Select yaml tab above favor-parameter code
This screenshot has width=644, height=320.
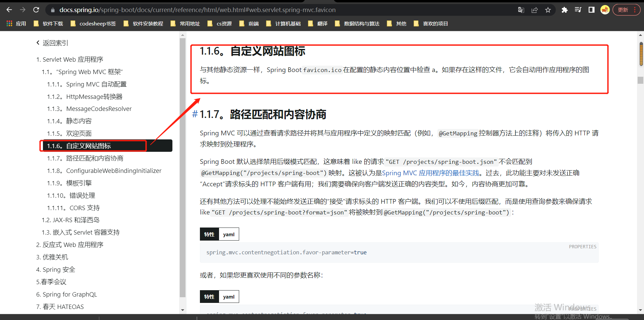[x=229, y=234]
